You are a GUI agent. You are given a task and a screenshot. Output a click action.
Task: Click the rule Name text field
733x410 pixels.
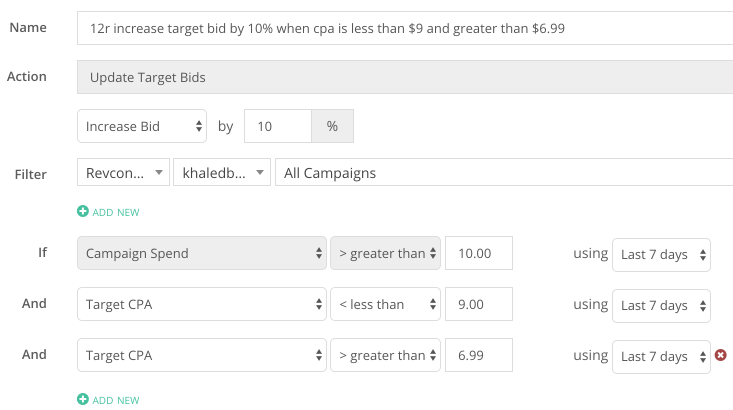(405, 28)
